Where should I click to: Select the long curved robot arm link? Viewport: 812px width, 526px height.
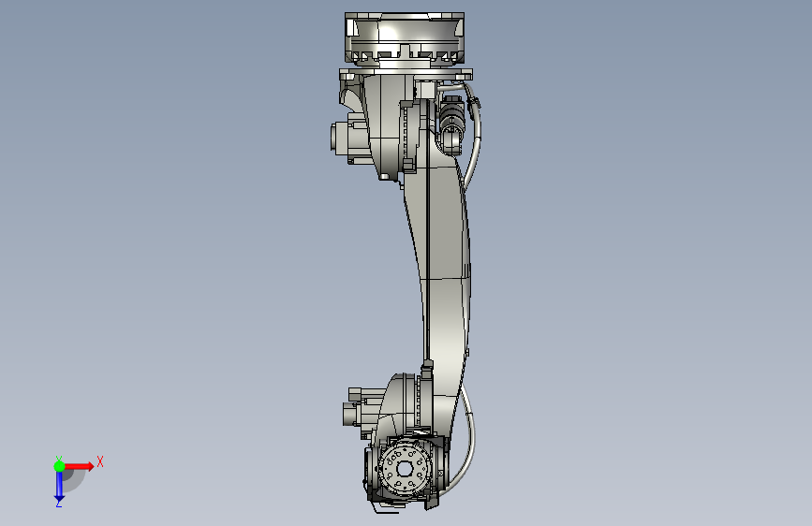click(444, 270)
